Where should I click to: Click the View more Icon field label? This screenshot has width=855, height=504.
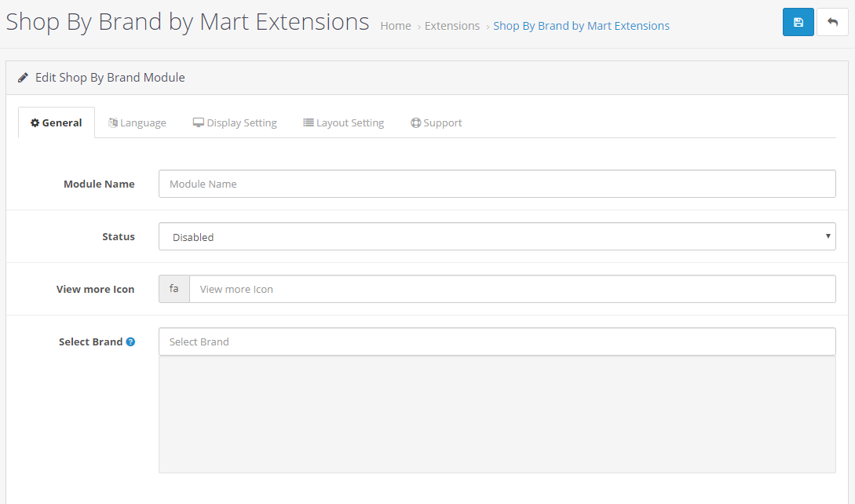95,289
